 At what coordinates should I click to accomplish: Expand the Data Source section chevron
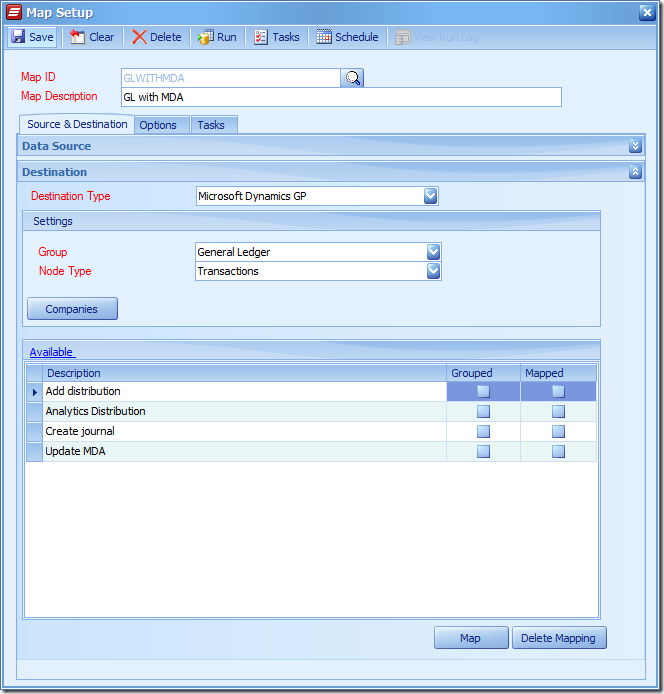[x=635, y=146]
